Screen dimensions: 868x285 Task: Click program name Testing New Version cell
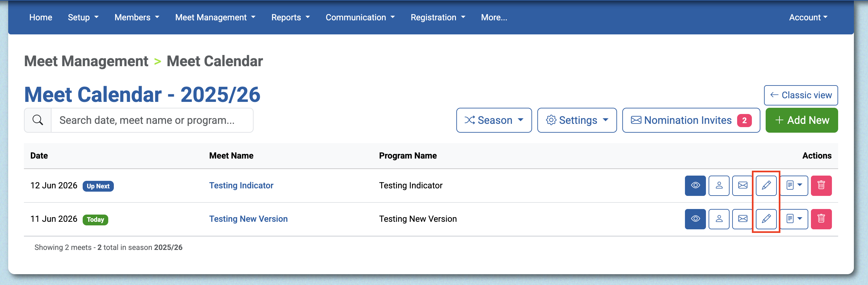click(x=418, y=219)
